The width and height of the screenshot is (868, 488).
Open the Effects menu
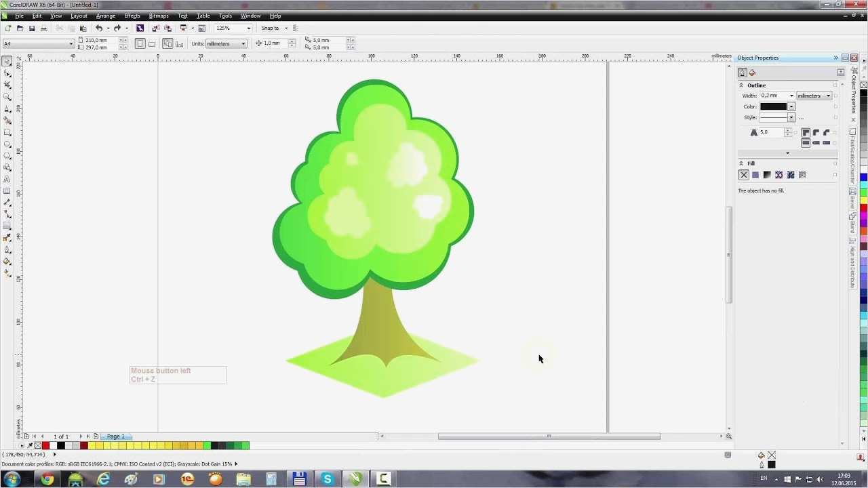(132, 16)
